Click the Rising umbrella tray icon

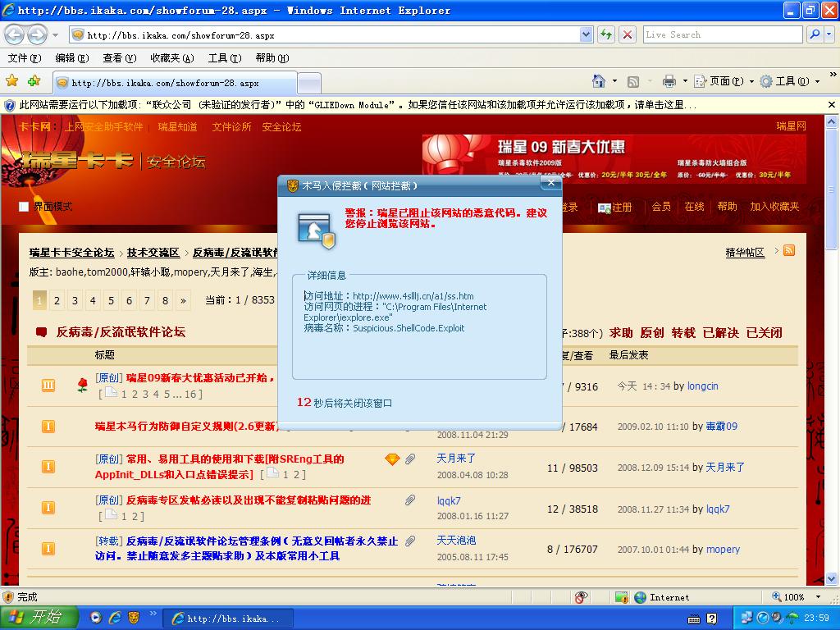[791, 619]
